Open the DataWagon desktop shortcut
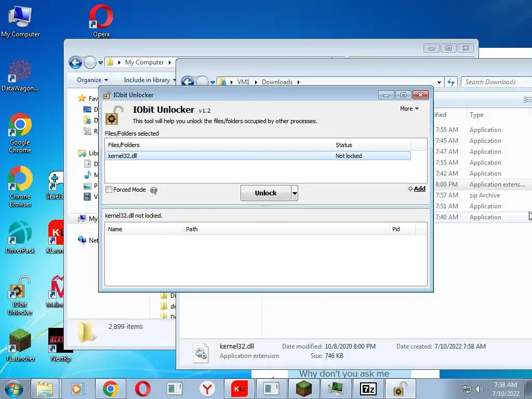This screenshot has width=532, height=399. (x=20, y=75)
